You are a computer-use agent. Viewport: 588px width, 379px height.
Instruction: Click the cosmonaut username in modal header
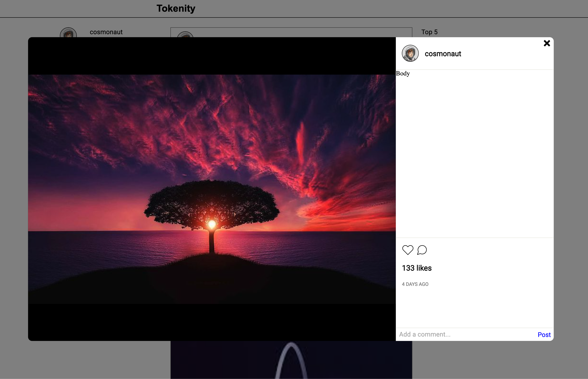tap(443, 54)
